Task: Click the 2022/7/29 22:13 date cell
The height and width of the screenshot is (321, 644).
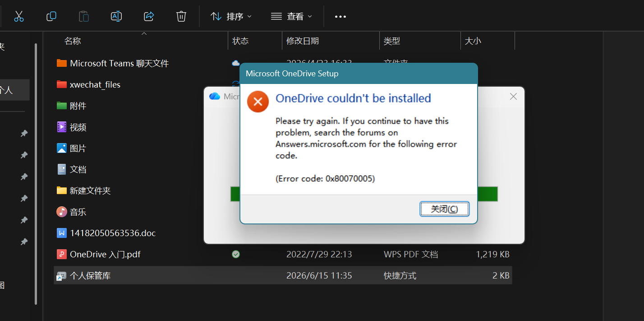Action: click(x=319, y=255)
